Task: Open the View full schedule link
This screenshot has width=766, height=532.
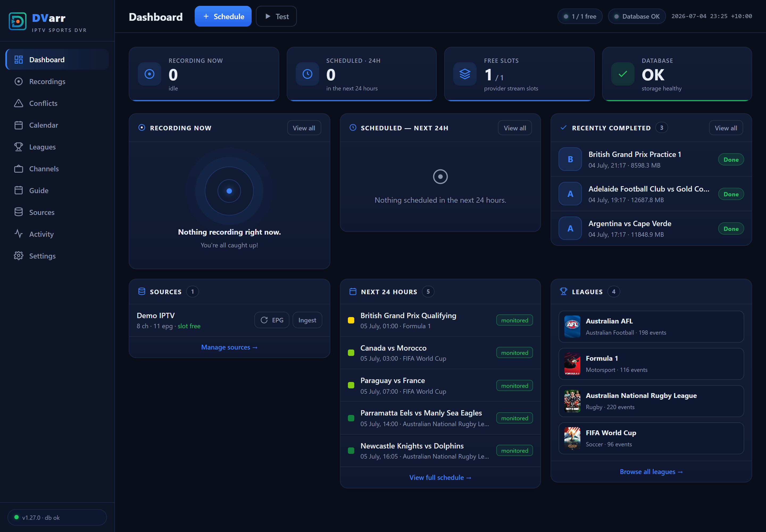Action: click(440, 478)
